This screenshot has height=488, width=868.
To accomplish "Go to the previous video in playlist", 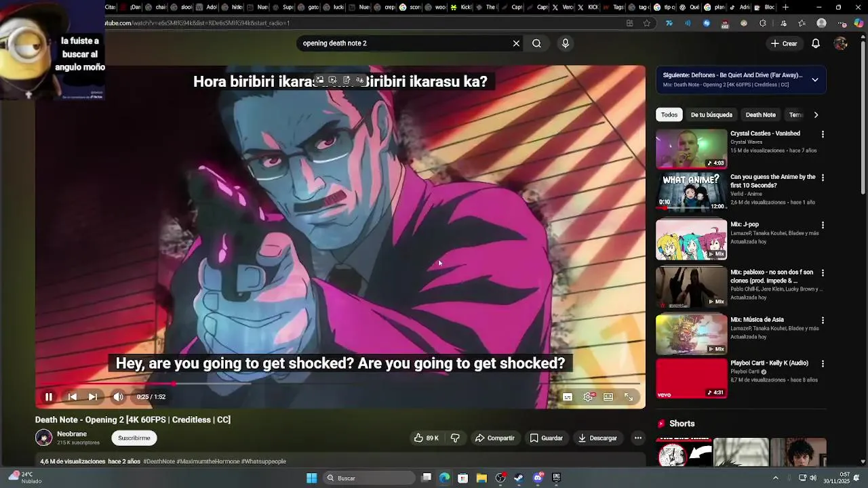I will [x=73, y=397].
